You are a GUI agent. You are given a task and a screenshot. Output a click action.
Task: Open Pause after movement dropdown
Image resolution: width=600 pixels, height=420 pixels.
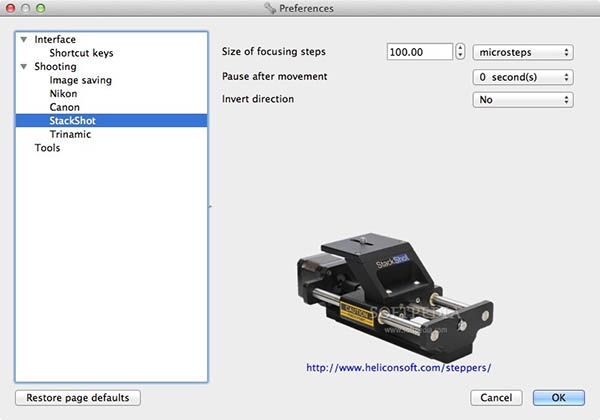tap(521, 76)
